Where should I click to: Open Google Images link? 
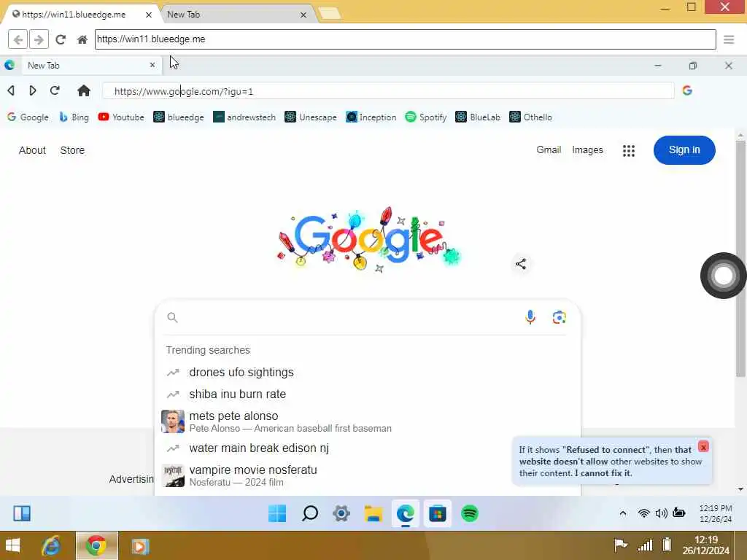tap(587, 150)
